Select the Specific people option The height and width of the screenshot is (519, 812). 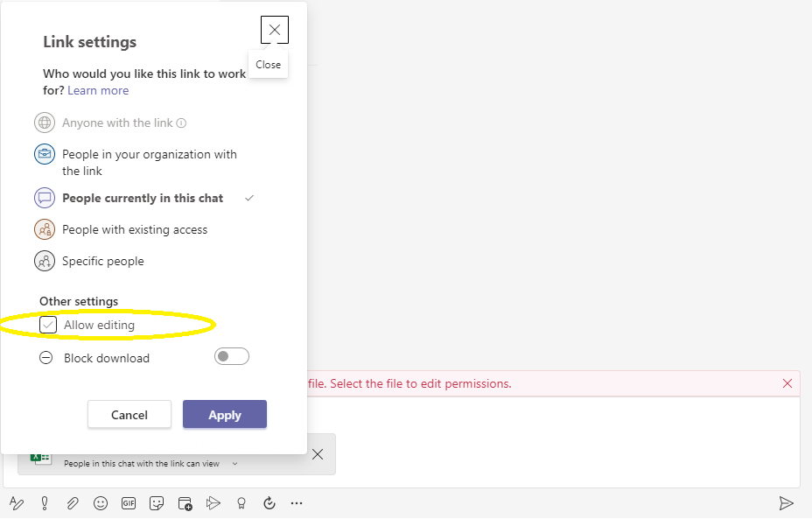[102, 261]
